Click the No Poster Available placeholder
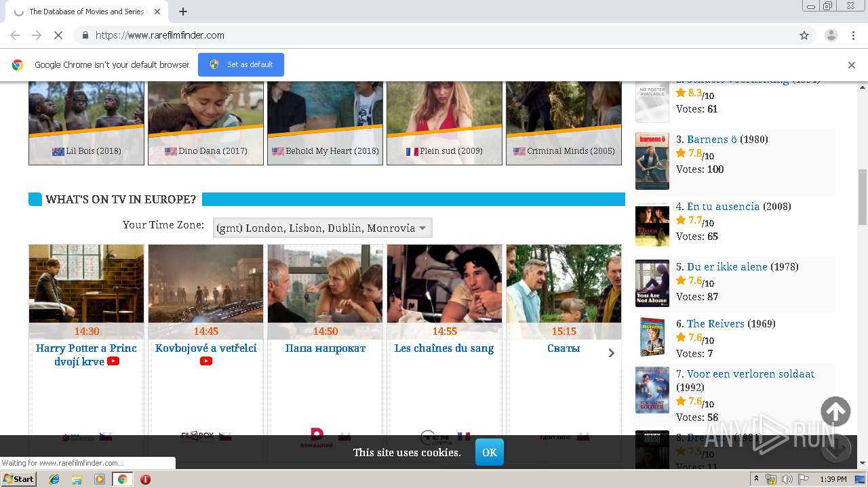Screen dimensions: 868x488 (x=652, y=102)
